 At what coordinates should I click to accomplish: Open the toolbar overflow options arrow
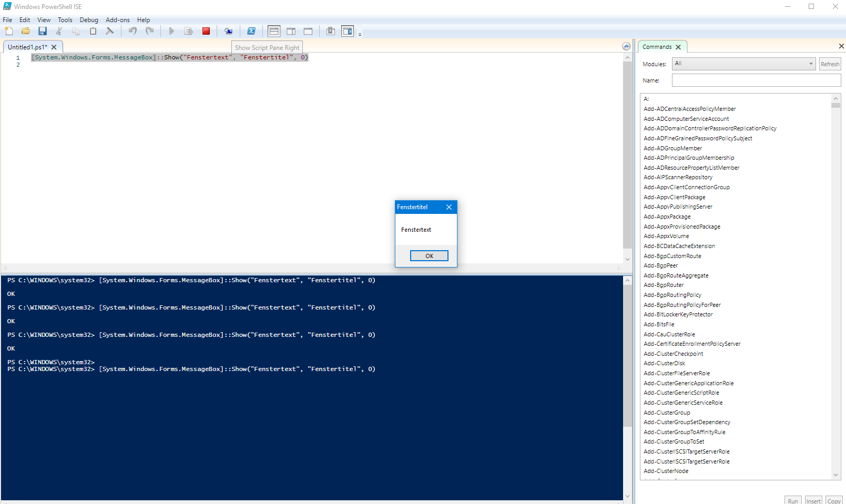coord(360,34)
